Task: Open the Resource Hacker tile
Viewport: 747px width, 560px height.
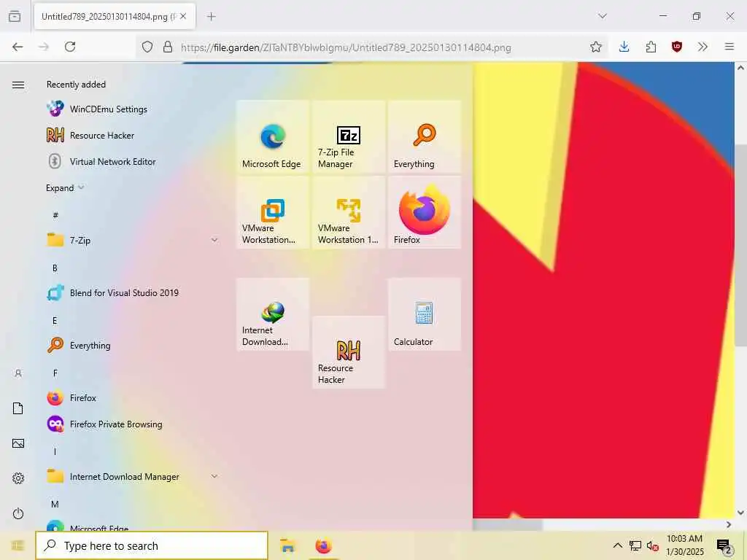Action: click(x=348, y=352)
